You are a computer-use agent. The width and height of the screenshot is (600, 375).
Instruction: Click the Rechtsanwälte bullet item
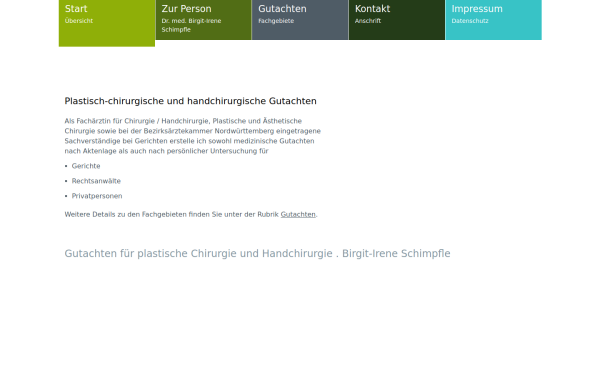[x=96, y=181]
